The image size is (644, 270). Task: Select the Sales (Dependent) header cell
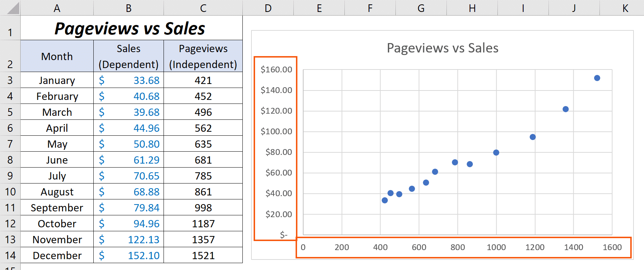(129, 56)
